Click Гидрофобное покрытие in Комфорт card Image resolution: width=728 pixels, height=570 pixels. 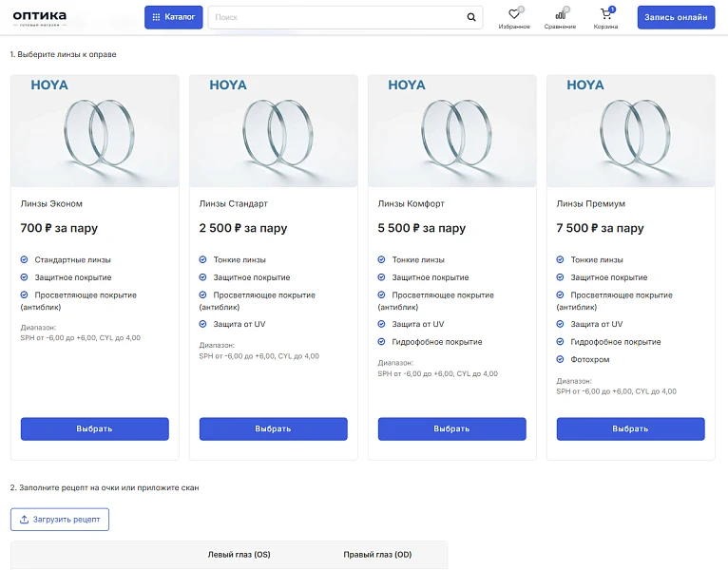pyautogui.click(x=437, y=342)
